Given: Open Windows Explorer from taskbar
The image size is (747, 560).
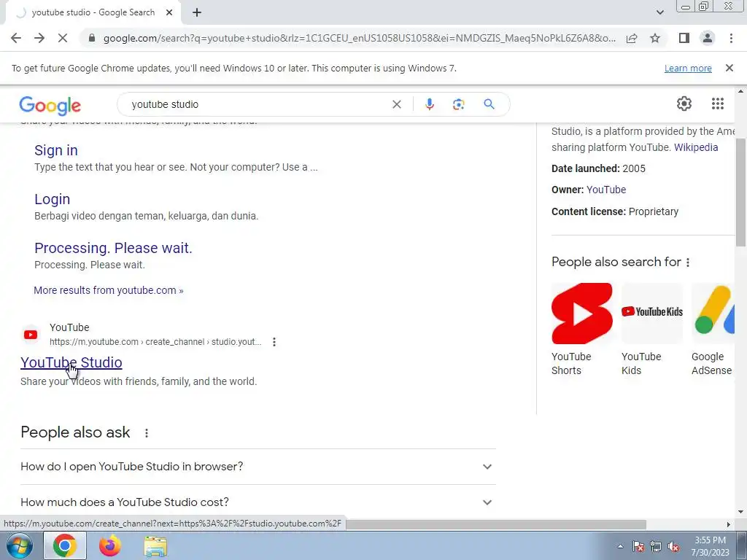Looking at the screenshot, I should coord(156,546).
